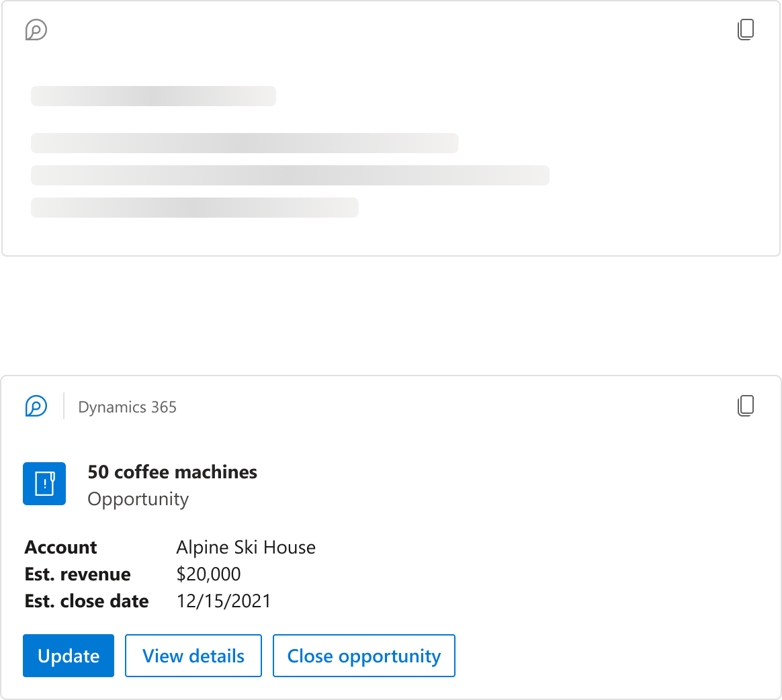Click the Est. close date field label
Screen dimensions: 782x700
click(x=87, y=601)
